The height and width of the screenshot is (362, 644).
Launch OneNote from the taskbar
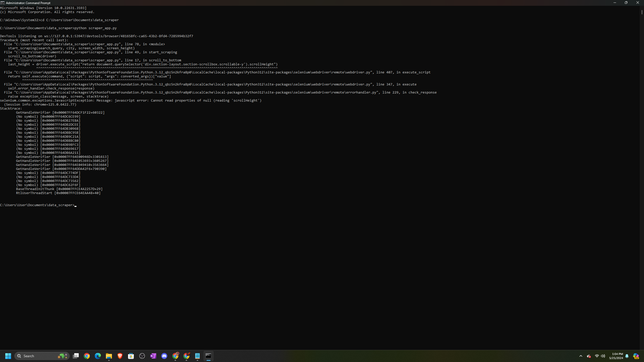pos(153,356)
